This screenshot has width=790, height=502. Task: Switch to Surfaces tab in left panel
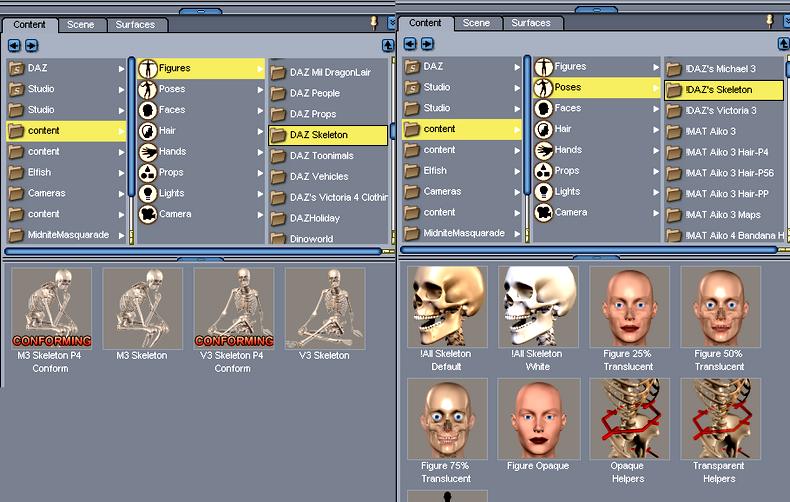pos(135,25)
